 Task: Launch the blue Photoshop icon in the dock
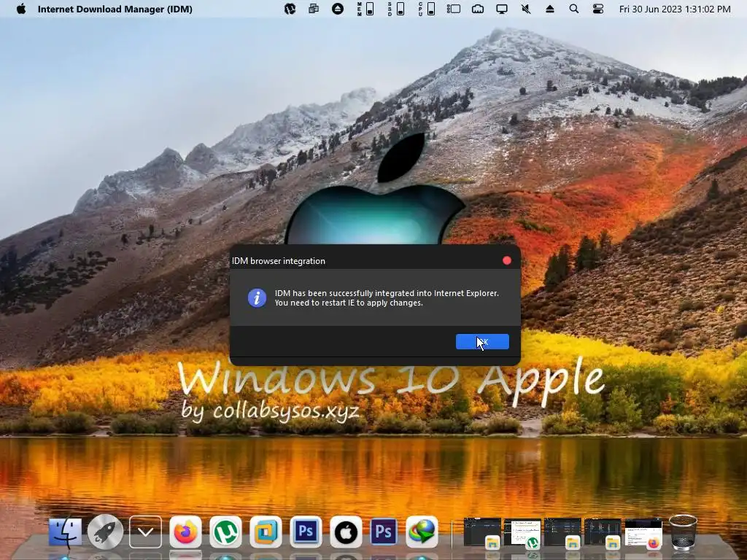pyautogui.click(x=306, y=532)
